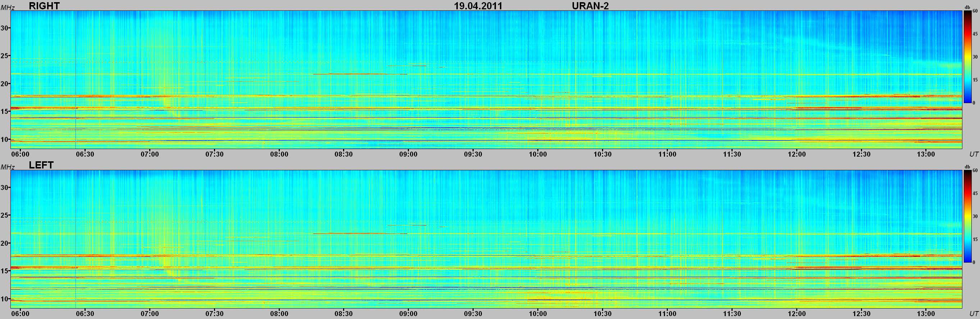Select the 25 MHz tick of the LEFT panel
The image size is (980, 319).
click(5, 215)
